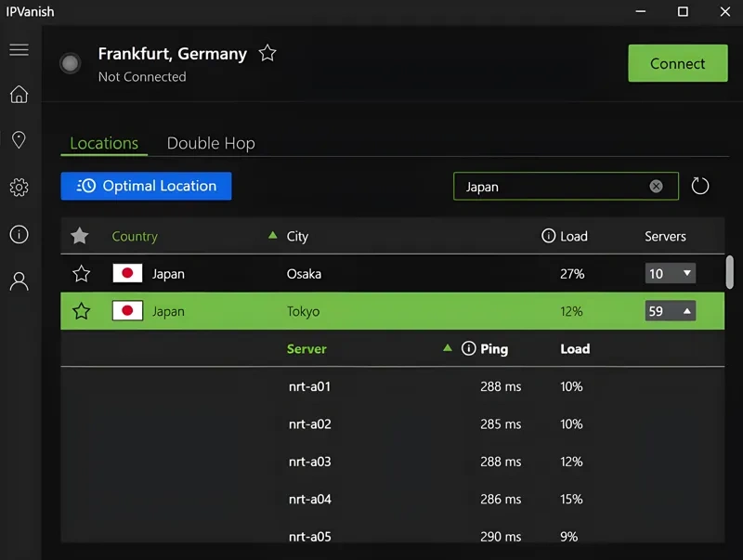Sort Tokyo servers by Ping header

[494, 349]
